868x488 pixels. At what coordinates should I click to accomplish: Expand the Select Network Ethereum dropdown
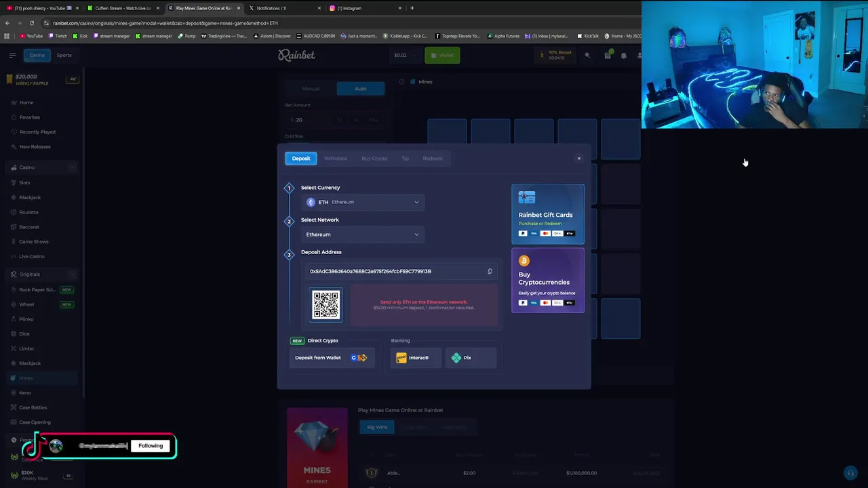[x=363, y=235]
